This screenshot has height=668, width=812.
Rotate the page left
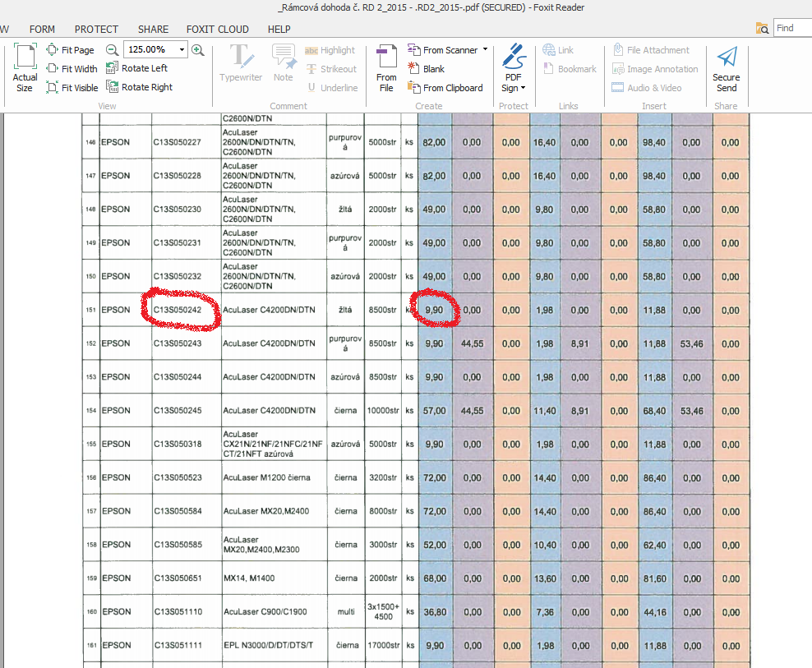(136, 68)
